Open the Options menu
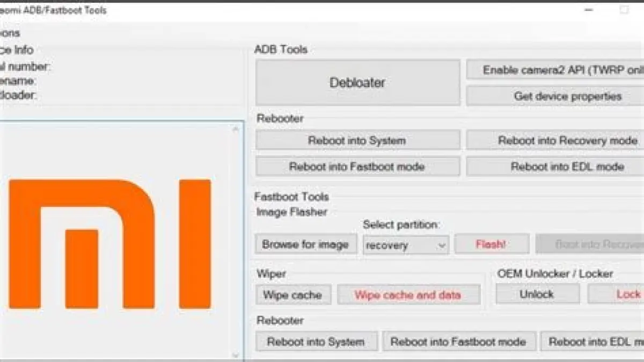The width and height of the screenshot is (644, 362). click(x=10, y=33)
